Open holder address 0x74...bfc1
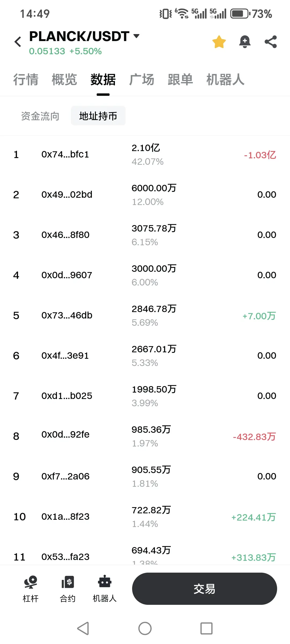290x644 pixels. tap(65, 155)
